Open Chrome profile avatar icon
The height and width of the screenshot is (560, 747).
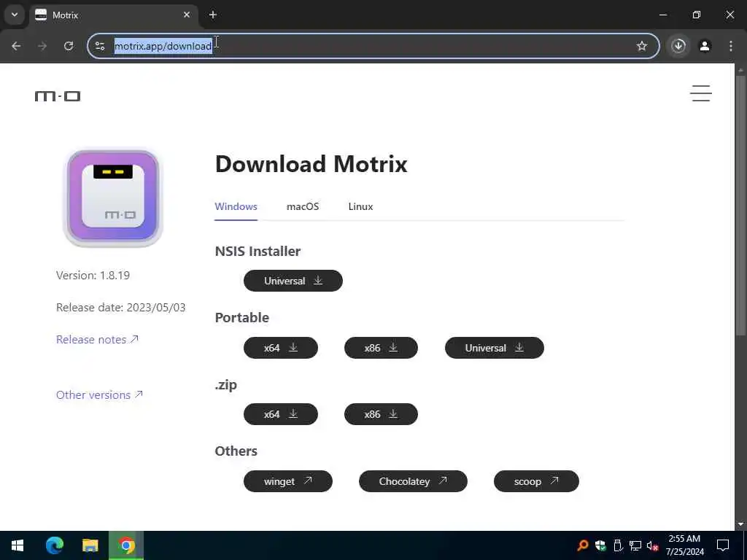[705, 46]
